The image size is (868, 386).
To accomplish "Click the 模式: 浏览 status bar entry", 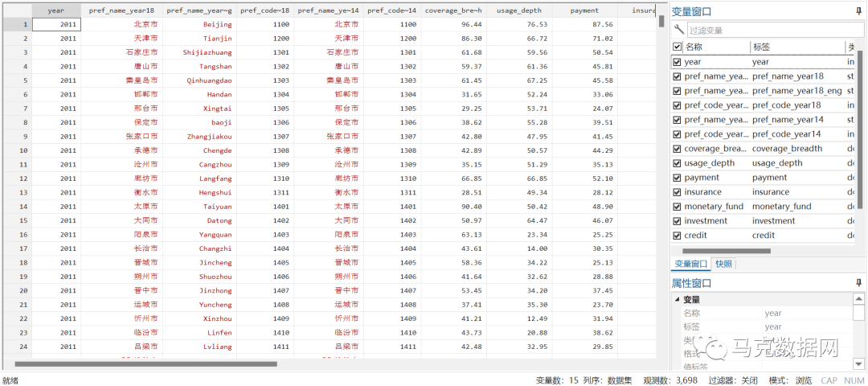I will (x=791, y=380).
